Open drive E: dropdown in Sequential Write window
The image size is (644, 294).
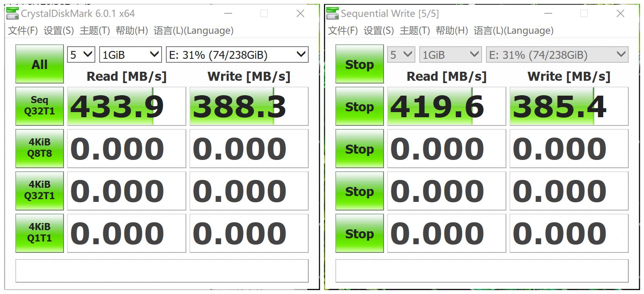557,54
